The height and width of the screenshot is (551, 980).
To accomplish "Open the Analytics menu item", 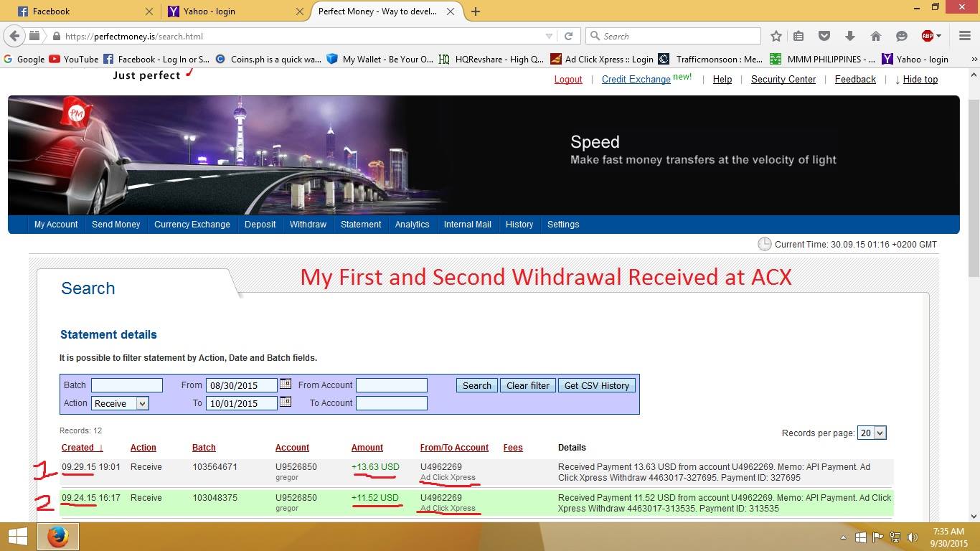I will 412,225.
